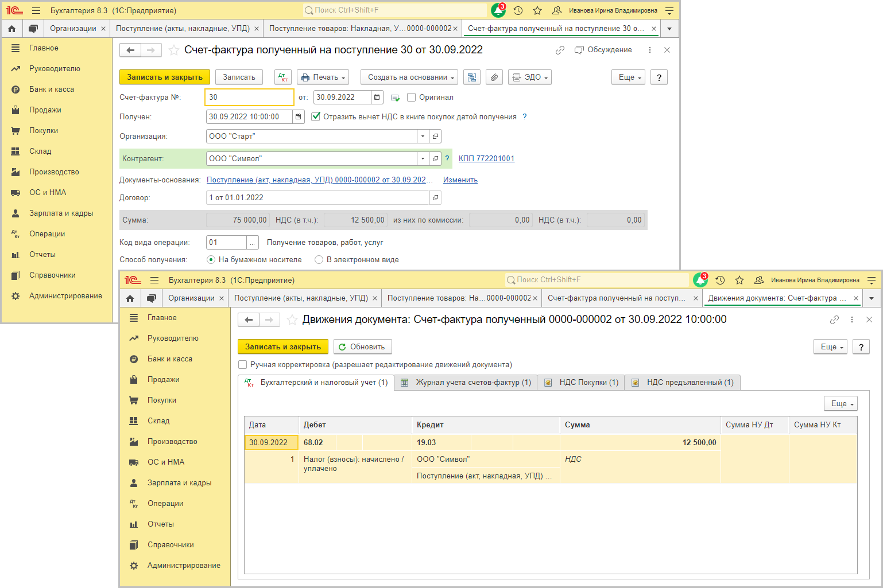Click the search field in Движения документа window
Image resolution: width=883 pixels, height=588 pixels.
(x=597, y=280)
